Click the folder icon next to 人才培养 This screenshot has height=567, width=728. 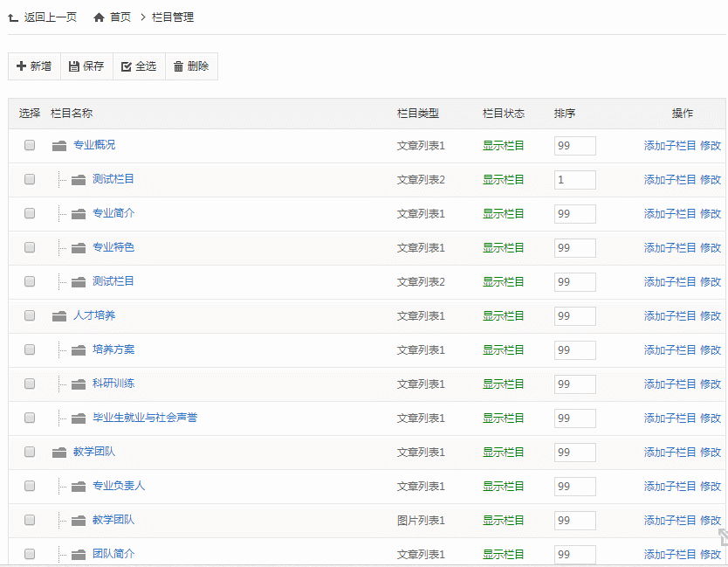(59, 316)
